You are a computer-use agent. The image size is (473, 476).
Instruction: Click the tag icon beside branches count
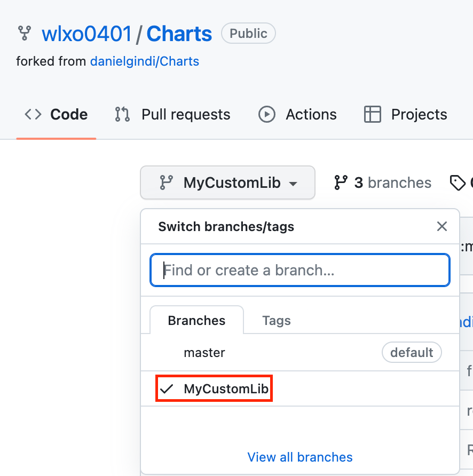(458, 183)
